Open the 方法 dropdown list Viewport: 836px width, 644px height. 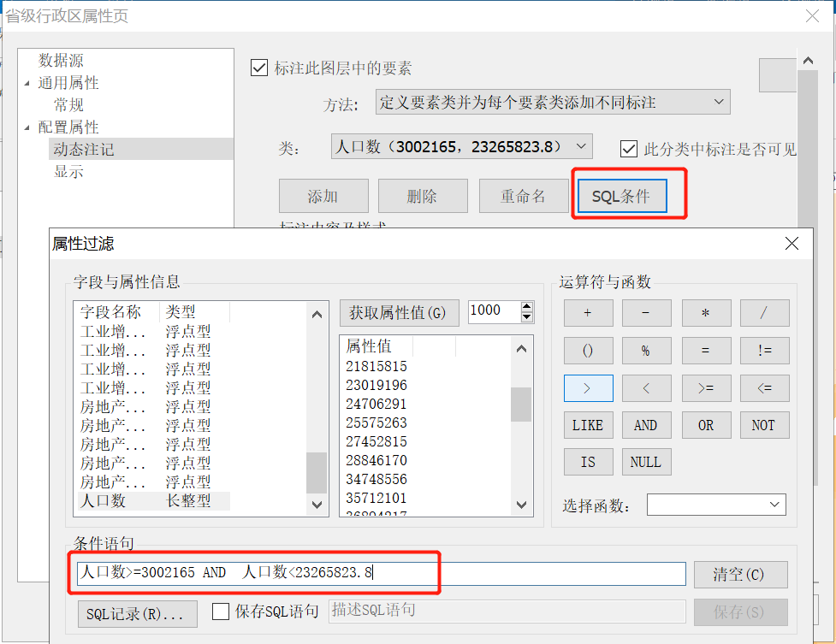(x=552, y=103)
